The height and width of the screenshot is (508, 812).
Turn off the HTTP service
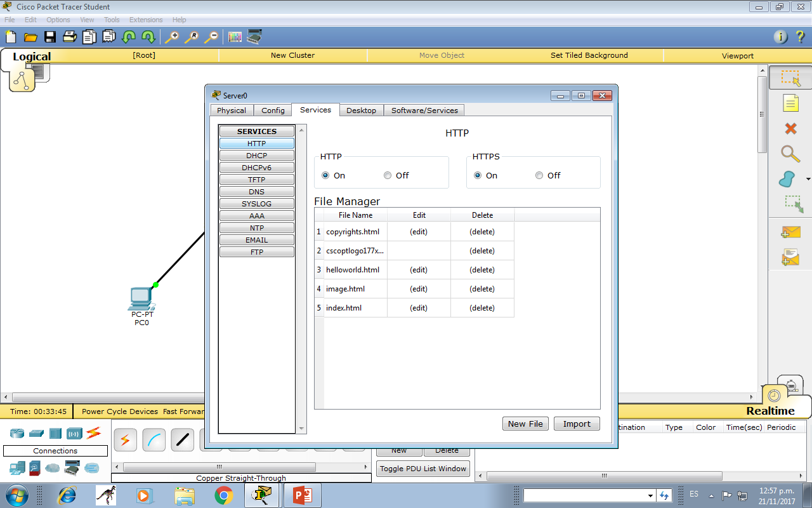click(387, 175)
